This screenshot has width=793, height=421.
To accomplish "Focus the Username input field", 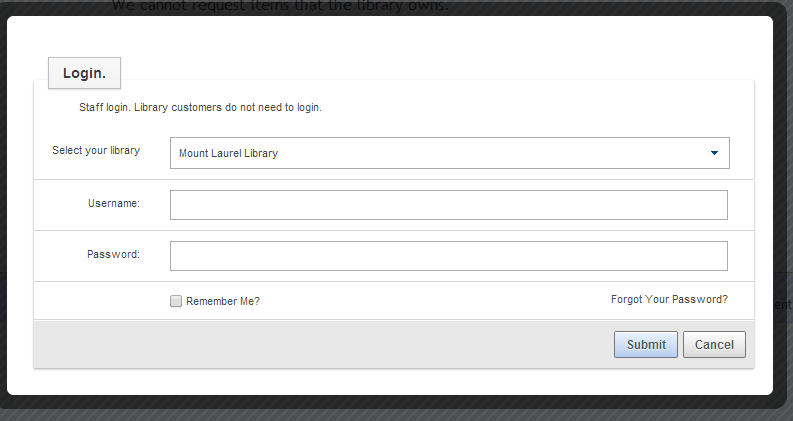I will 449,205.
